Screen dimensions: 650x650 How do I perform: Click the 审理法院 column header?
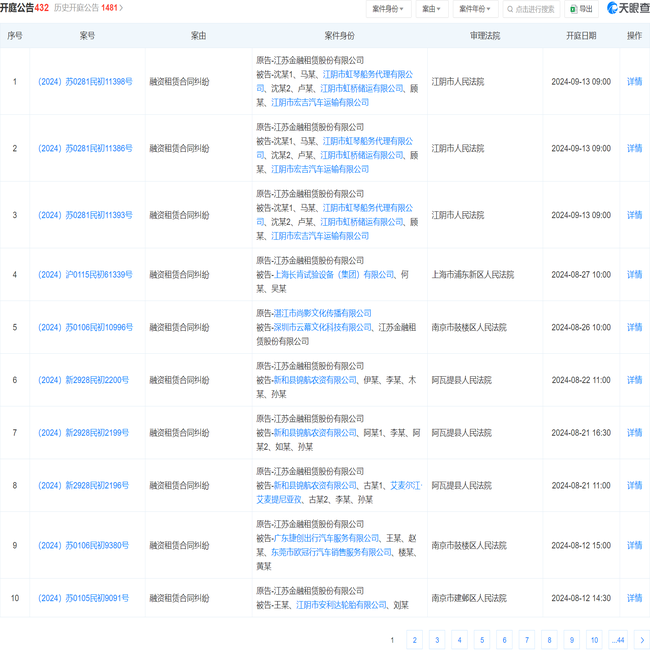(x=485, y=36)
